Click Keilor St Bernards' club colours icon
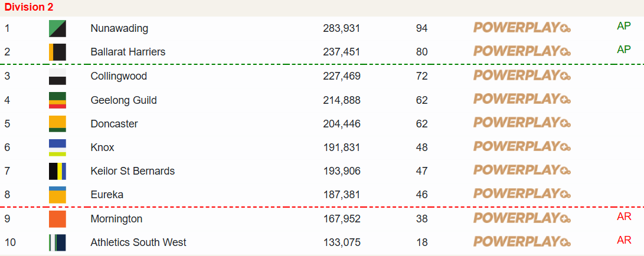Screen dimensions: 644x256 pos(57,171)
